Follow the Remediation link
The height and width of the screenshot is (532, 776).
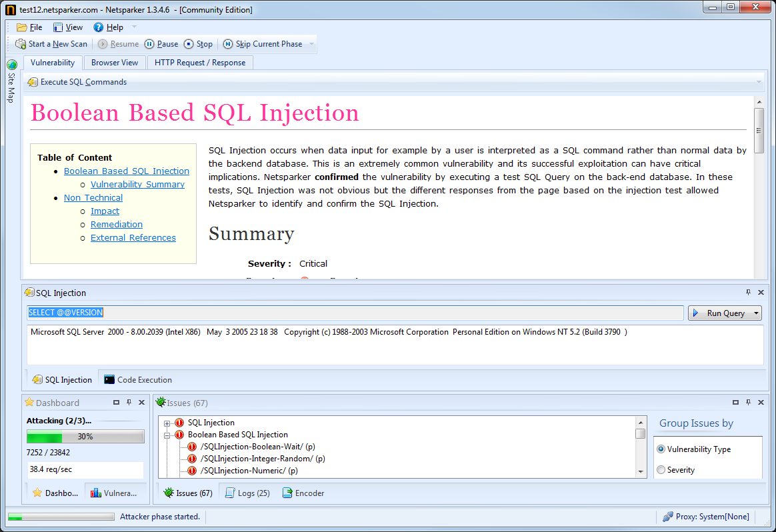[x=116, y=224]
